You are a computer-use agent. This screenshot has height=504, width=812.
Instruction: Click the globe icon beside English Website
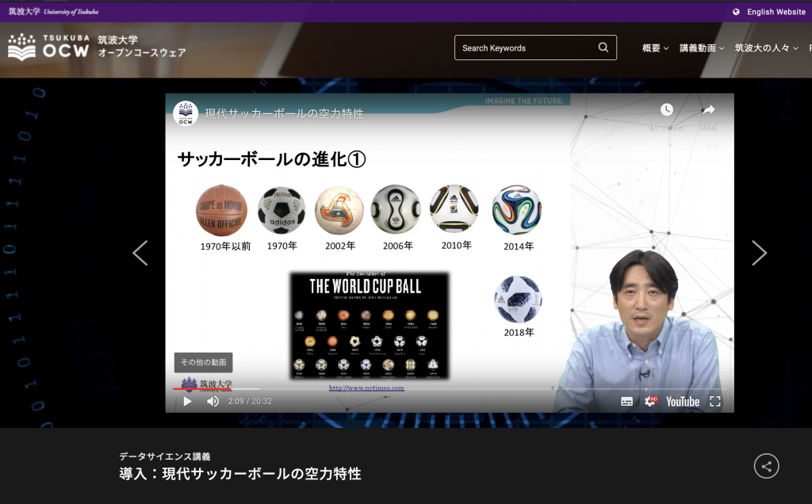[736, 12]
